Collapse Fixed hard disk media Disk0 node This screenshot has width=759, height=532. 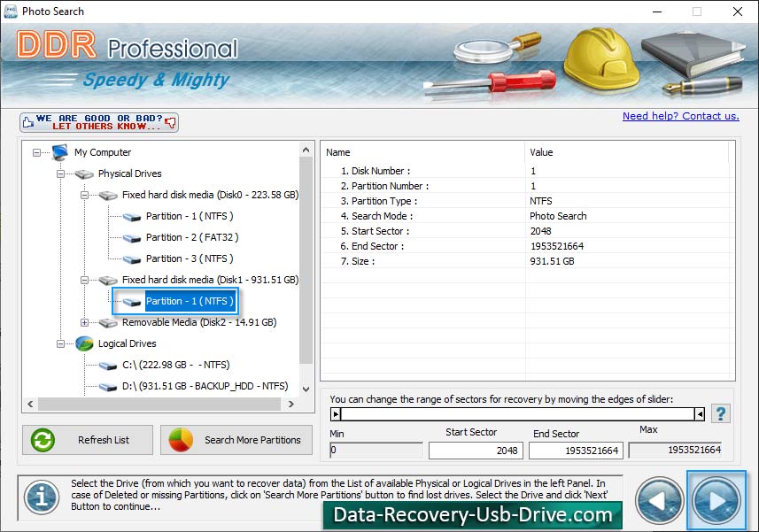point(84,196)
